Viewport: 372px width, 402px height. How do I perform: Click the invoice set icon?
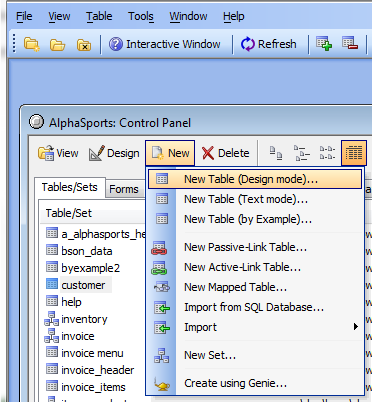(52, 335)
